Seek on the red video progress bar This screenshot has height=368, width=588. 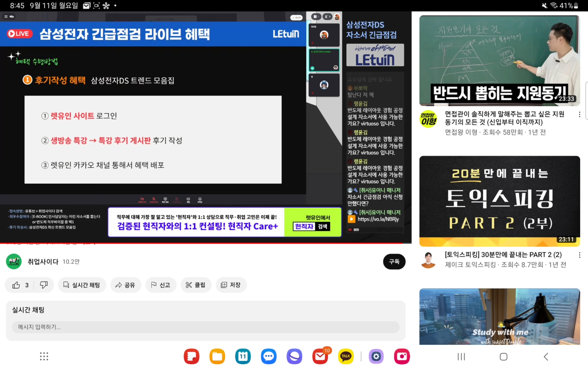pos(206,243)
